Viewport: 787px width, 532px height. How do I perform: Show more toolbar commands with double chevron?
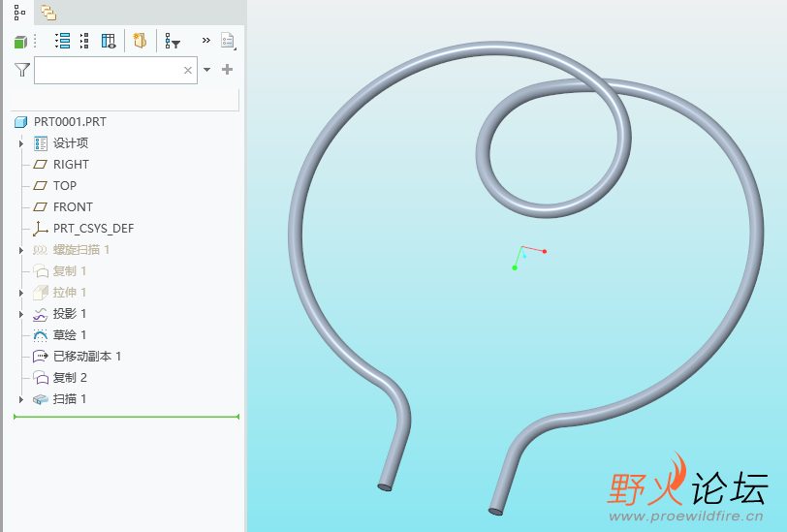pos(205,40)
